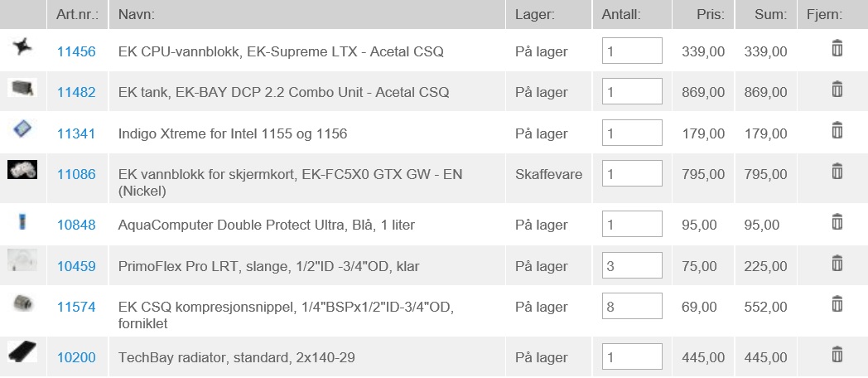868x378 pixels.
Task: Click thumbnail of EK skjermkort vannblokk
Action: pyautogui.click(x=22, y=170)
